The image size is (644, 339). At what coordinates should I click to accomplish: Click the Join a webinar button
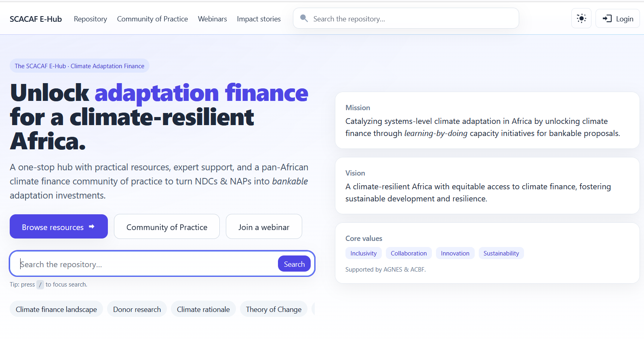tap(263, 226)
